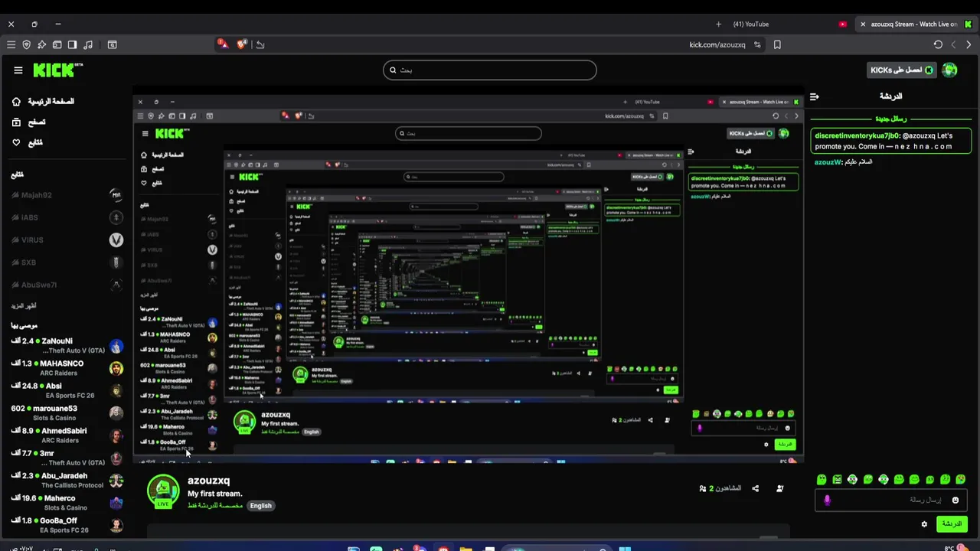Click the green chat send button

951,524
